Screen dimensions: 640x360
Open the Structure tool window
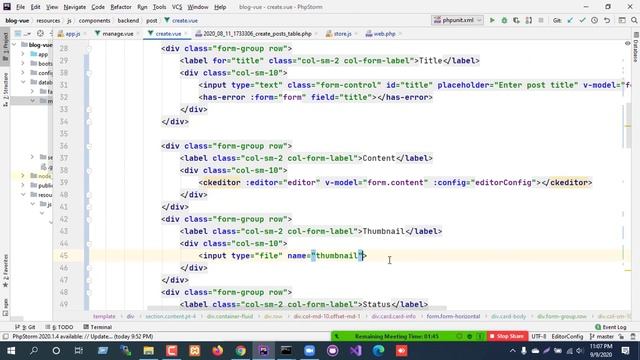tap(5, 90)
